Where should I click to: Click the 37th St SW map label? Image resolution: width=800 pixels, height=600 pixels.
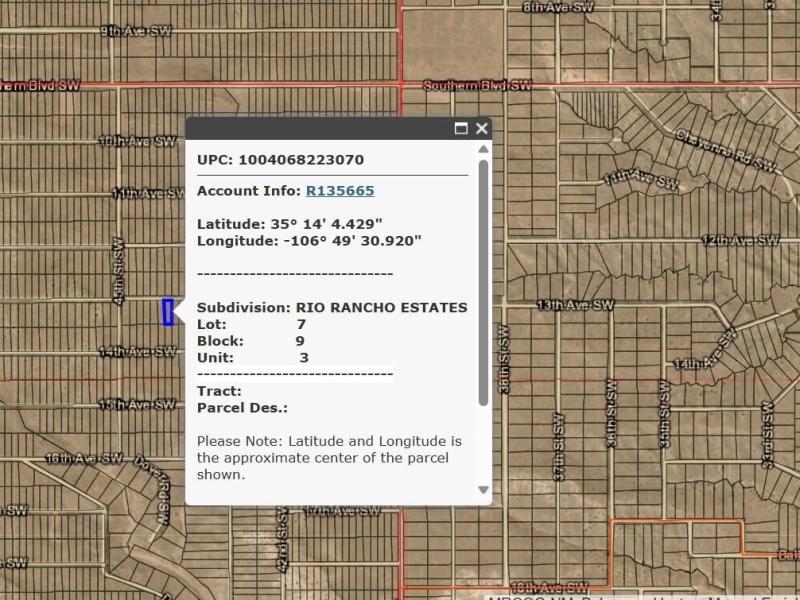click(x=559, y=446)
